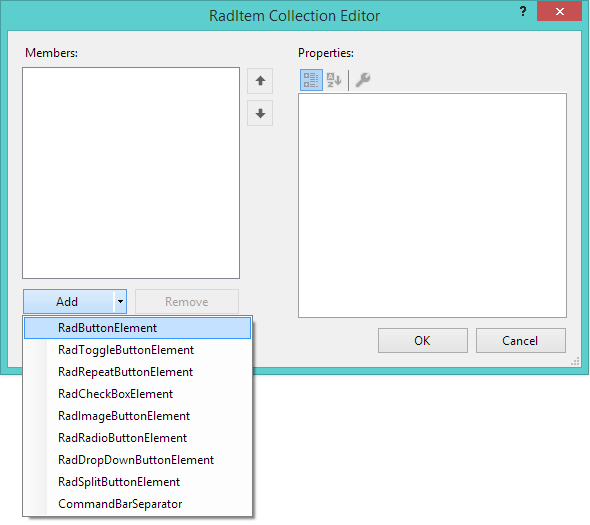Image resolution: width=590 pixels, height=525 pixels.
Task: Sort properties alphabetically
Action: point(334,80)
